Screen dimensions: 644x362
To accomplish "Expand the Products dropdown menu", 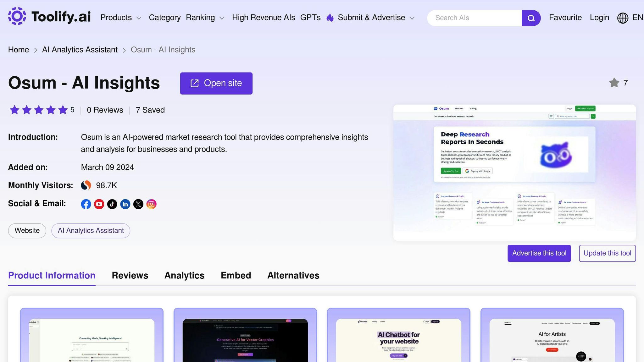I will [121, 18].
